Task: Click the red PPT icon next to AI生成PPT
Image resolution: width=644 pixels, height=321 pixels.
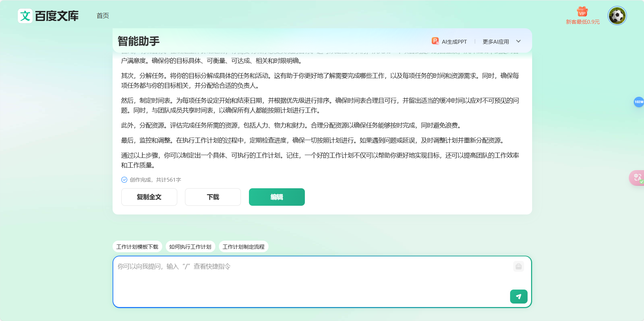Action: [x=435, y=41]
